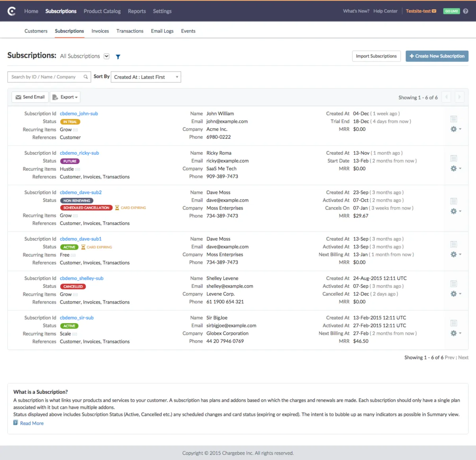Screen dimensions: 476x460
Task: Click the GO LIVE badge
Action: [x=451, y=11]
